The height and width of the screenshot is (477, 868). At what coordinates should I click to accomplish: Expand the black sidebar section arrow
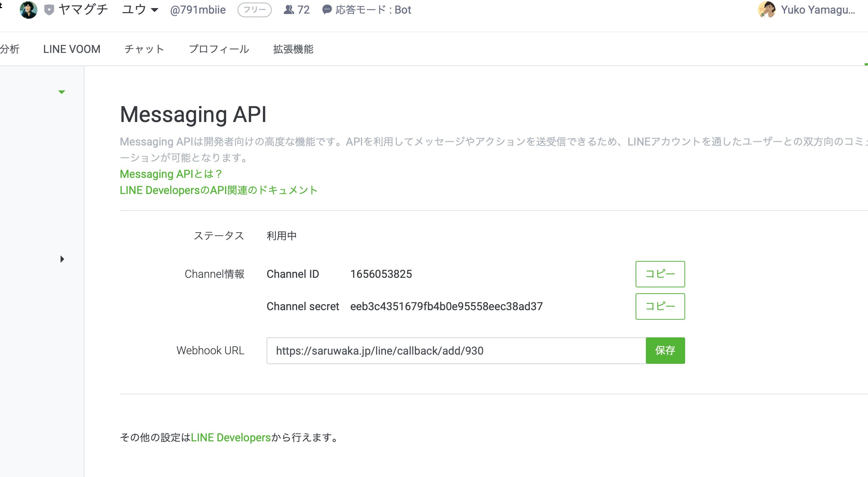(62, 259)
